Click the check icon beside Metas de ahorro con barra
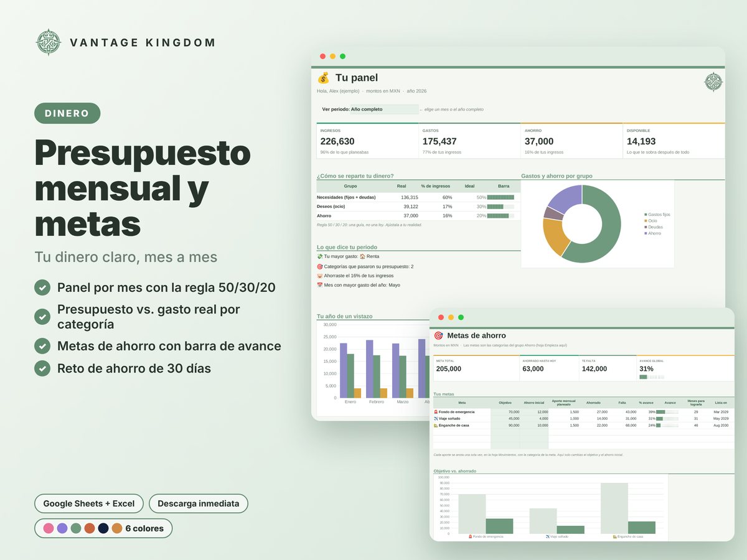This screenshot has height=560, width=747. 42,346
